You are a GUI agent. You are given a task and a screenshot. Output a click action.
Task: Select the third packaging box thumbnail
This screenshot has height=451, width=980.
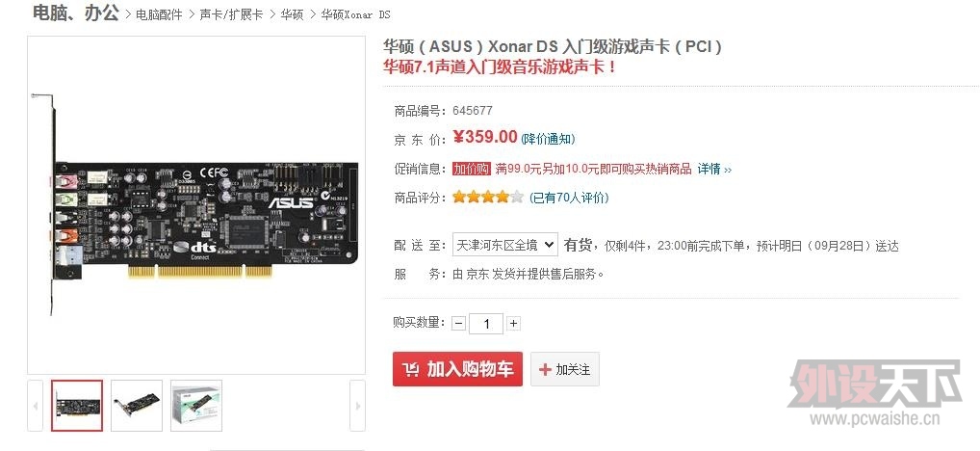click(196, 406)
